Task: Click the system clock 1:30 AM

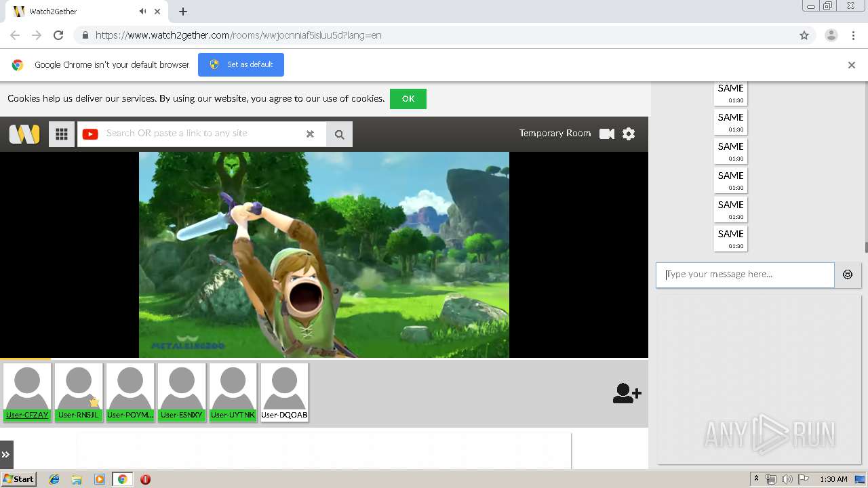Action: click(x=833, y=479)
